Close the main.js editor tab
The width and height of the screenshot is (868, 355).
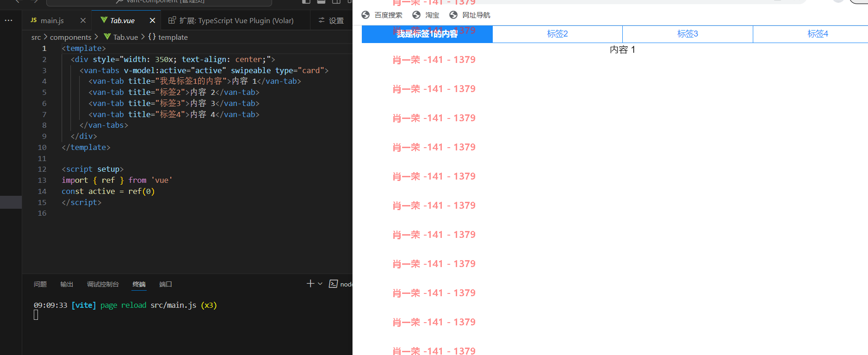pos(83,20)
